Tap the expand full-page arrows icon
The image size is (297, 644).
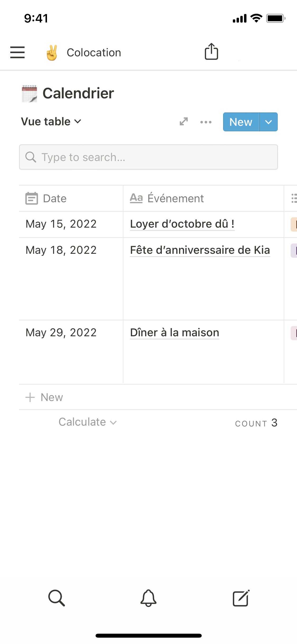184,122
